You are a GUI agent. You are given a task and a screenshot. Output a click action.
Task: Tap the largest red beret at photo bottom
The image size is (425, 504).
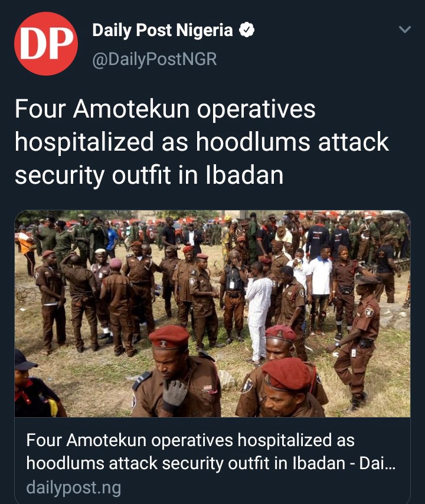(287, 374)
